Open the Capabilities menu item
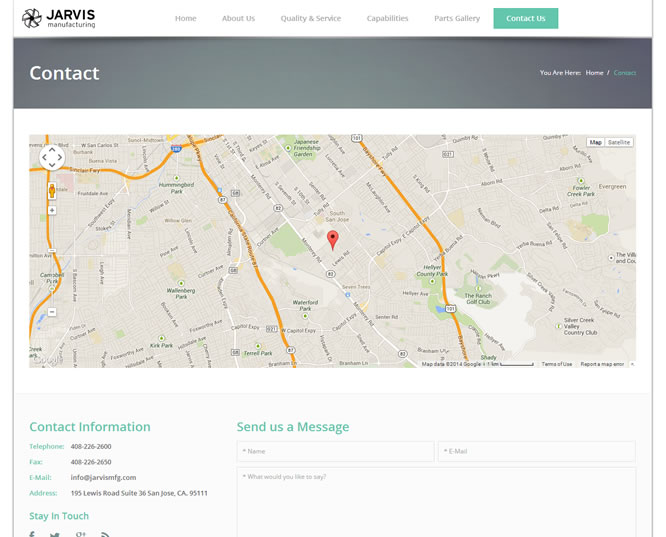Image resolution: width=666 pixels, height=537 pixels. (x=387, y=18)
